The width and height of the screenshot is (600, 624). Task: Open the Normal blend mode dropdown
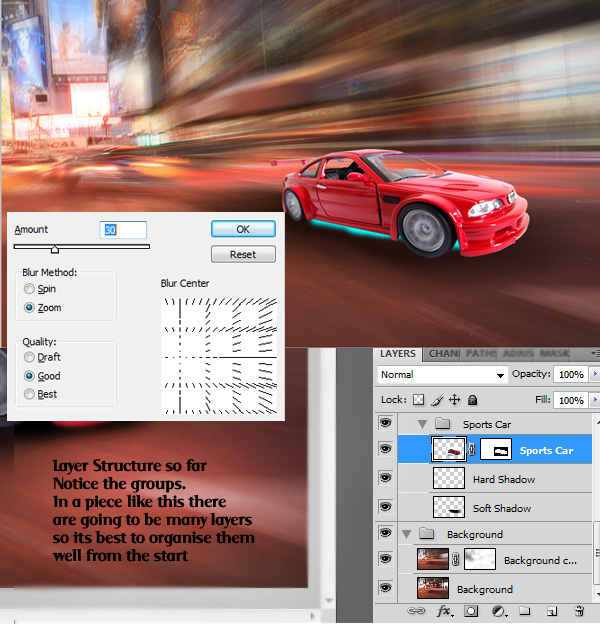point(443,375)
